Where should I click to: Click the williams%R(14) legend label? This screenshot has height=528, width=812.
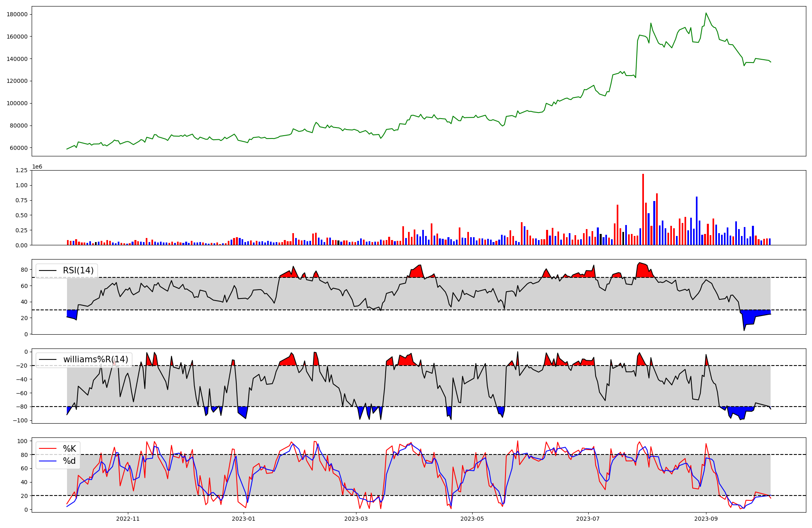click(95, 359)
